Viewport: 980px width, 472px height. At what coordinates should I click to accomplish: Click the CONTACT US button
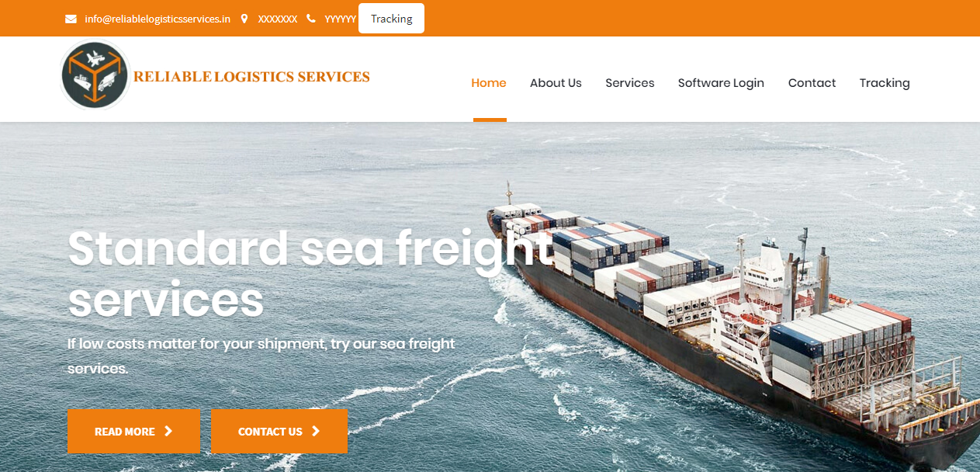click(x=279, y=431)
